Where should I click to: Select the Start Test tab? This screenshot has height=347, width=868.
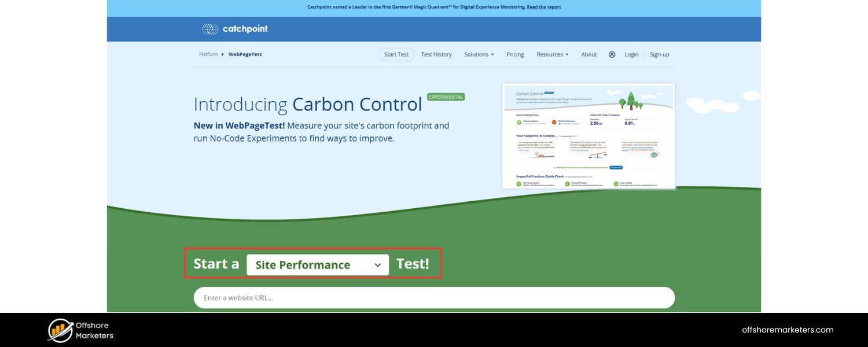(x=396, y=54)
